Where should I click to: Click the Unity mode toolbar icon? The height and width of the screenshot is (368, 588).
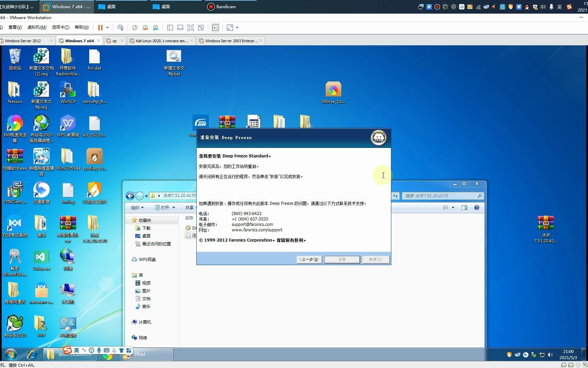click(201, 28)
